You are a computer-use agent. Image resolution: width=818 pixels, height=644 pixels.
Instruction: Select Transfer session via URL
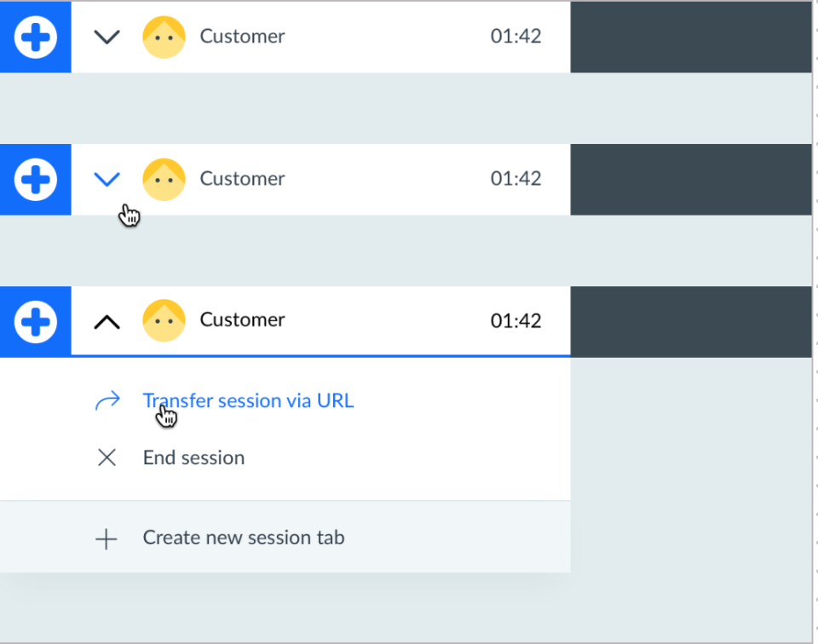[248, 401]
